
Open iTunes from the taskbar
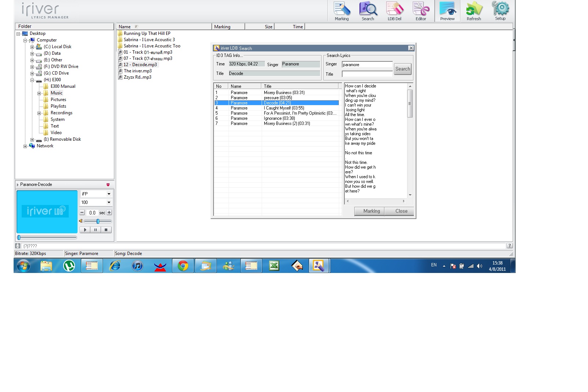137,266
